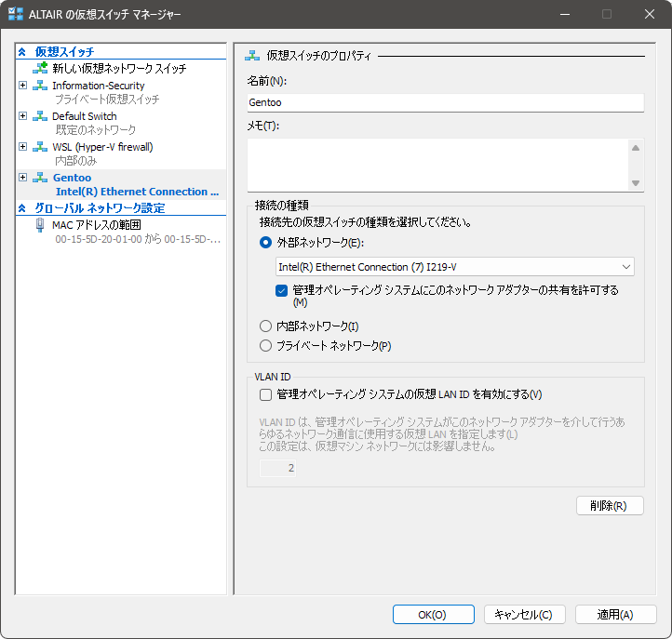672x639 pixels.
Task: Expand the Default Switch tree node
Action: click(x=22, y=116)
